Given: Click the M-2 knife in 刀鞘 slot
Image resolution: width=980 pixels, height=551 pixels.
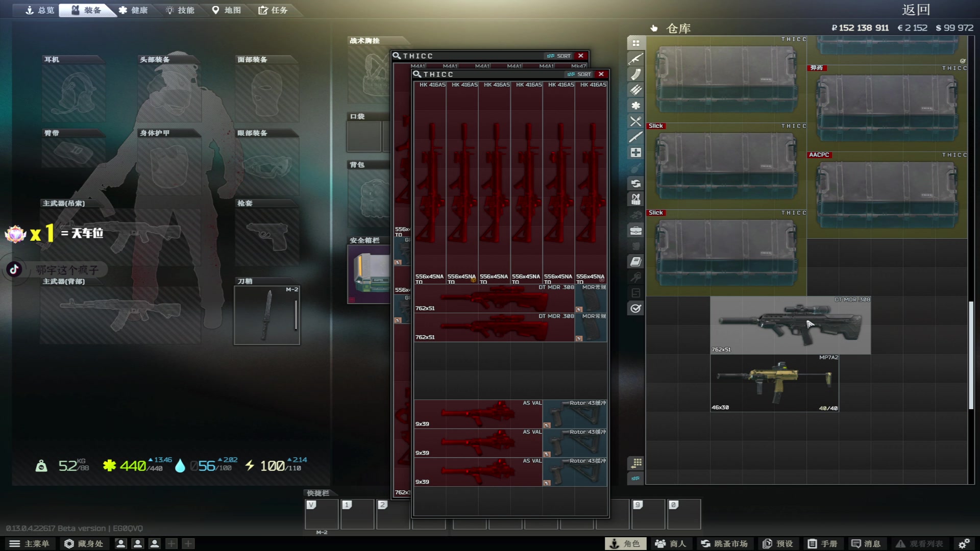Looking at the screenshot, I should [x=267, y=315].
